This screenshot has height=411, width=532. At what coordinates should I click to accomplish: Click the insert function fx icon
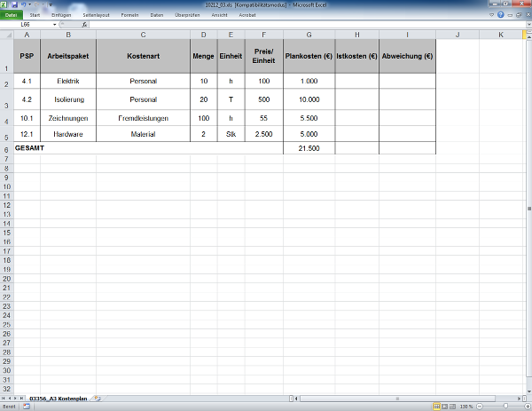[x=85, y=25]
